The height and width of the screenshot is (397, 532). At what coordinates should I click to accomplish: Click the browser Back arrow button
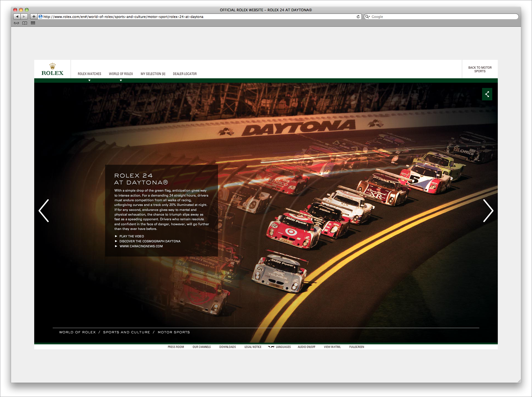click(x=17, y=17)
